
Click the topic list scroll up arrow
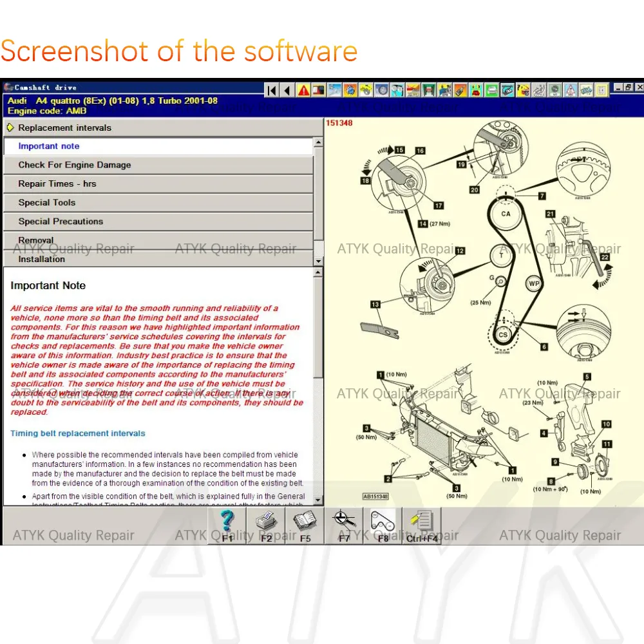318,142
